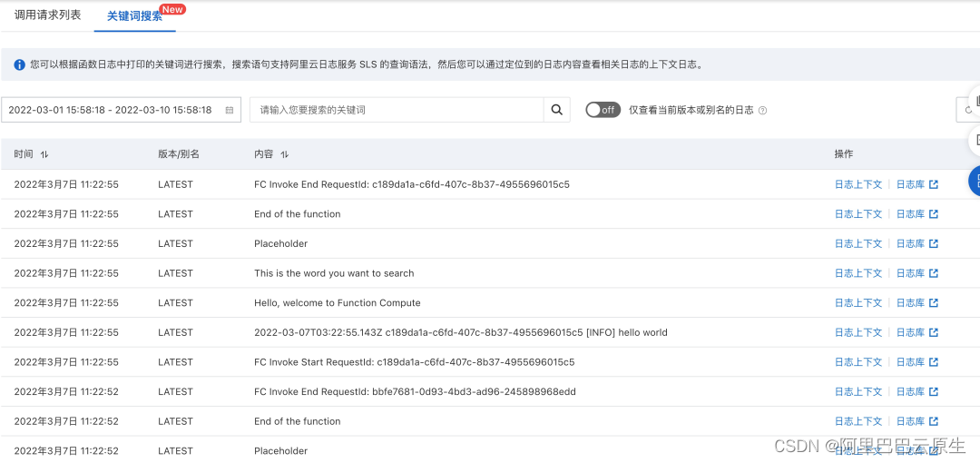
Task: Click LATEST in the FC Invoke Start row
Action: coord(176,362)
